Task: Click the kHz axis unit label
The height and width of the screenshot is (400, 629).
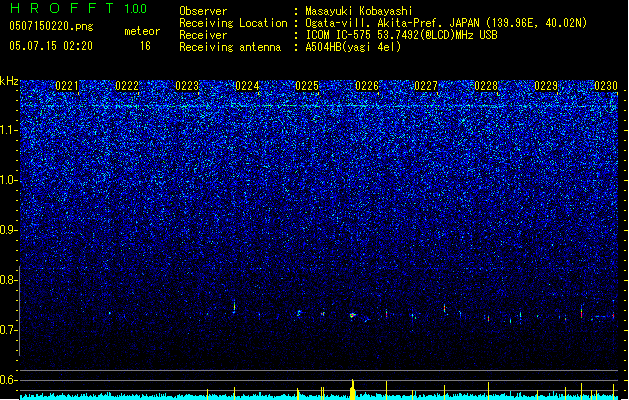Action: click(x=9, y=81)
